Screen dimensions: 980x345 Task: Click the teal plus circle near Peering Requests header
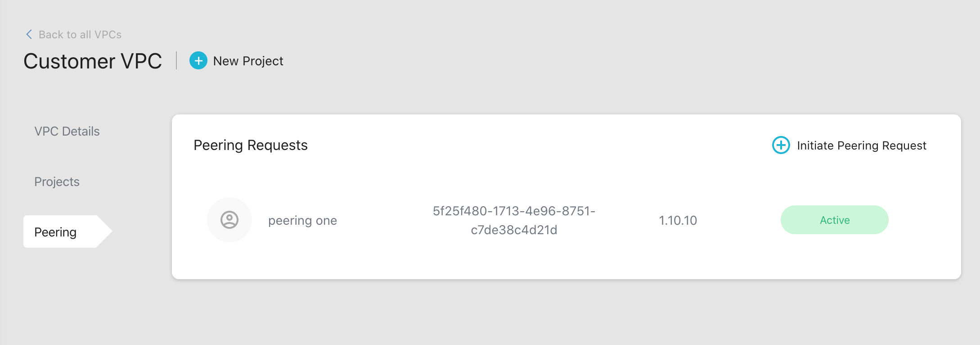tap(781, 145)
